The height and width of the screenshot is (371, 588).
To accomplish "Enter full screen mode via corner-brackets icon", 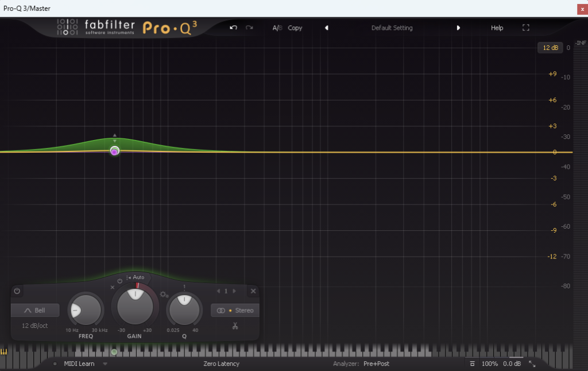I will pyautogui.click(x=526, y=28).
